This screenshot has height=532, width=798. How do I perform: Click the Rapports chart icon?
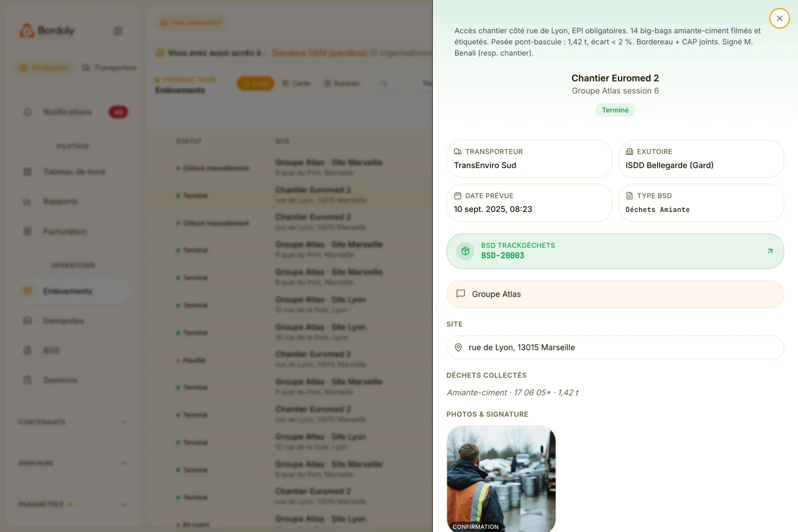point(28,202)
